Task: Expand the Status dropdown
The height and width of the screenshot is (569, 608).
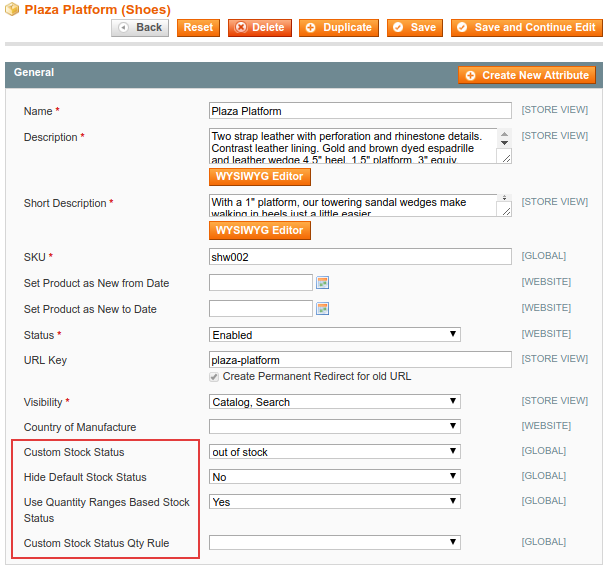Action: point(335,335)
